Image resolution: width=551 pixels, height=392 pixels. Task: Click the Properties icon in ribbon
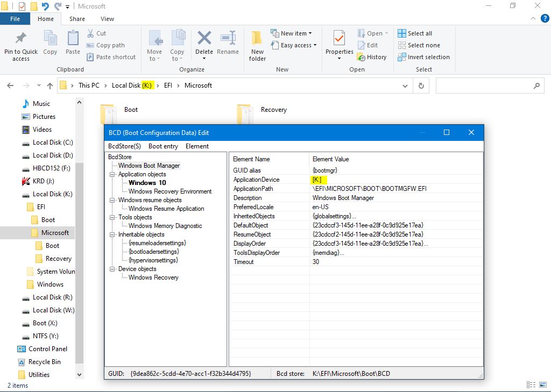click(x=339, y=40)
